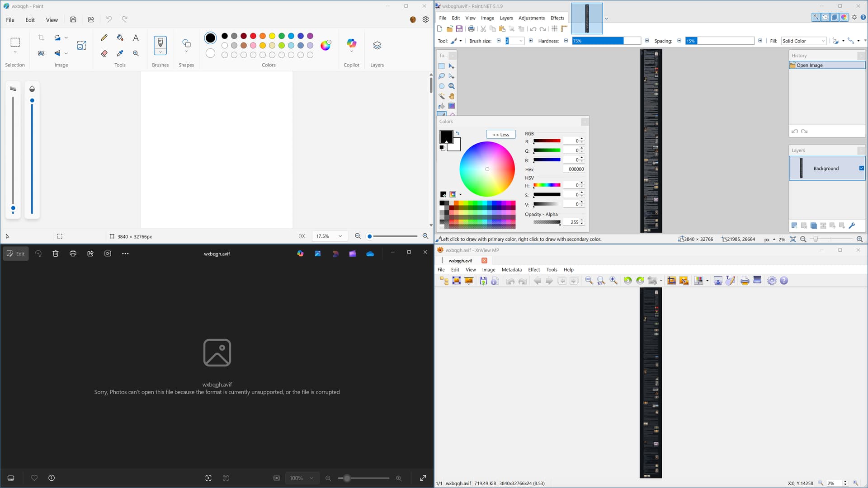Click the delete trash icon in Photos
The height and width of the screenshot is (488, 868).
(x=56, y=253)
